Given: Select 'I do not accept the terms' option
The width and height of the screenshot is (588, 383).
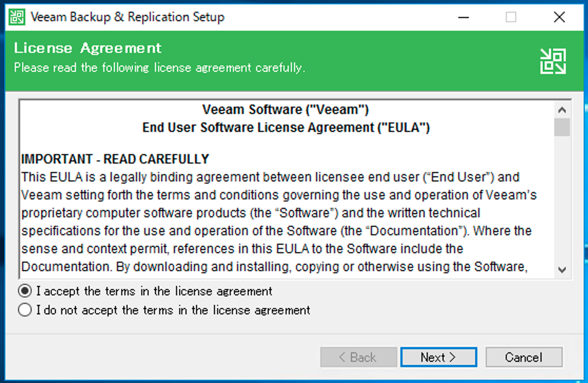Looking at the screenshot, I should coord(25,310).
